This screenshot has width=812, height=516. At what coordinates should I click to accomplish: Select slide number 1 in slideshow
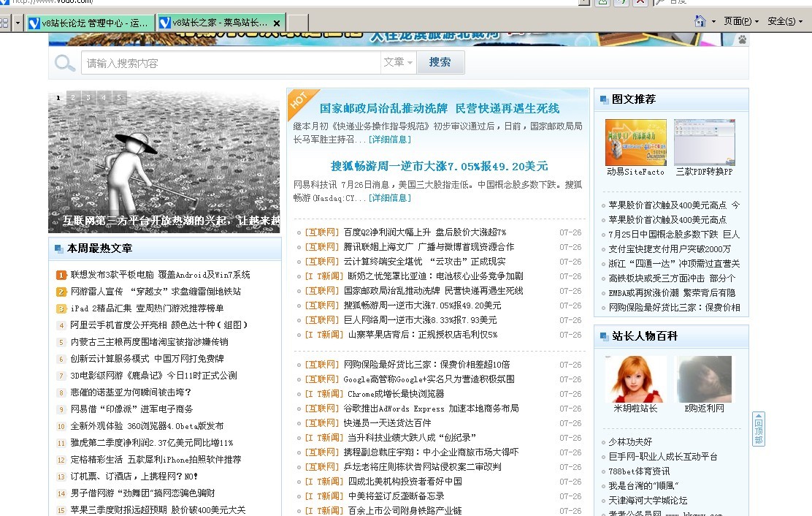58,97
